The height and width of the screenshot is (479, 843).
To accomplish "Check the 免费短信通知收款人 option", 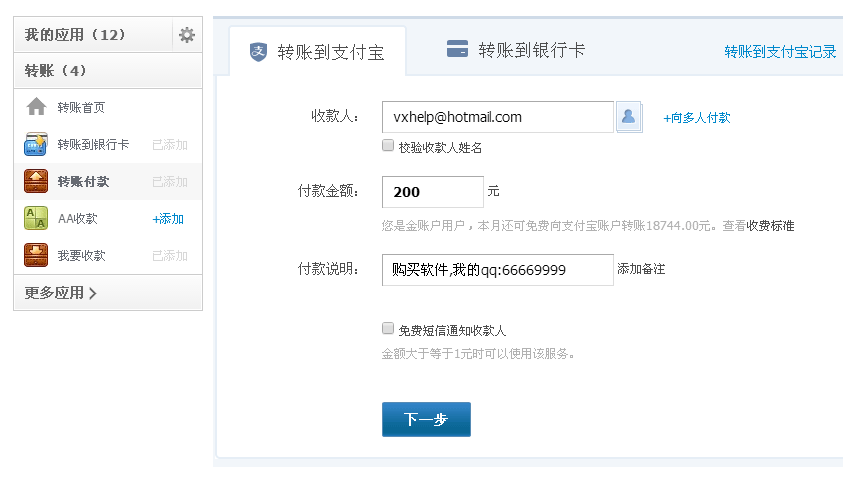I will pos(388,328).
